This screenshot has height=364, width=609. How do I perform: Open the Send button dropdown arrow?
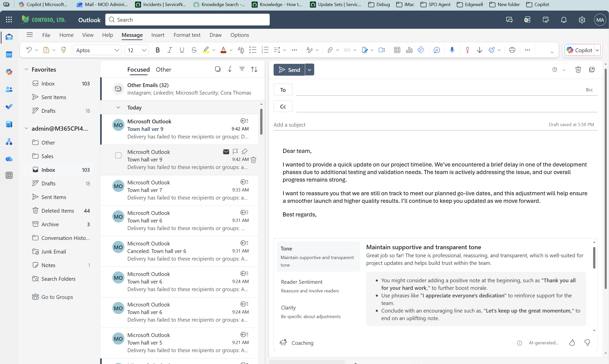[309, 70]
